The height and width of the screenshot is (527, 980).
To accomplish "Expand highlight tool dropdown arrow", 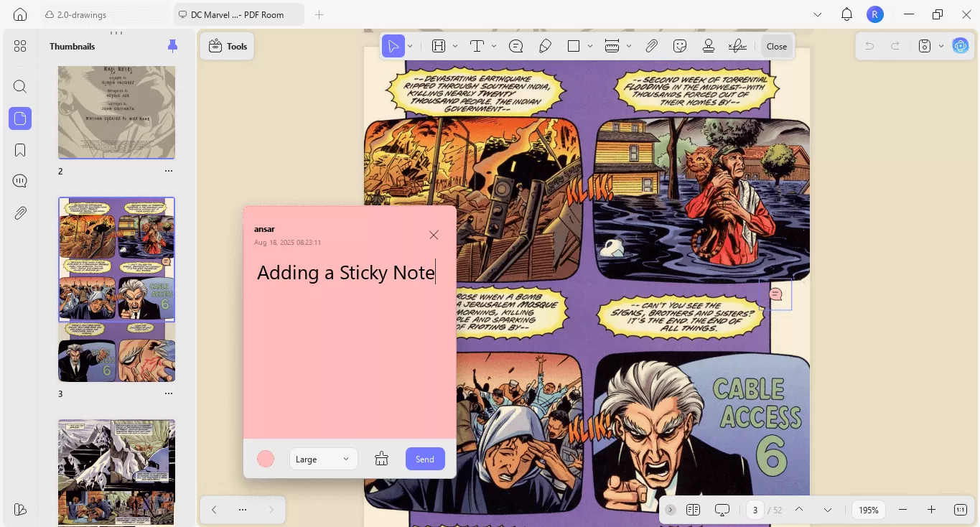I will (x=456, y=46).
